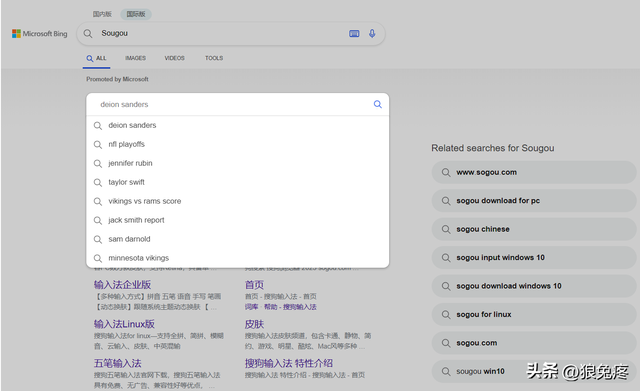640x391 pixels.
Task: Search related term sogou for linux
Action: (534, 315)
